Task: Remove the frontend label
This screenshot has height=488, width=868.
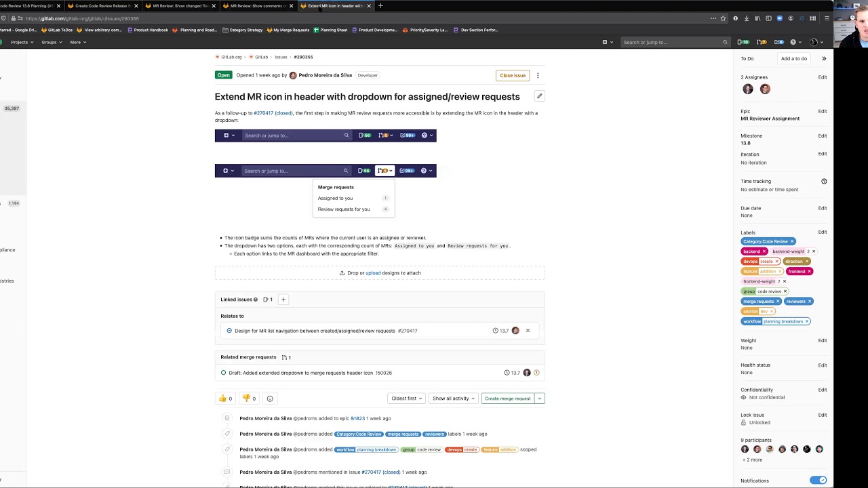Action: click(x=809, y=271)
